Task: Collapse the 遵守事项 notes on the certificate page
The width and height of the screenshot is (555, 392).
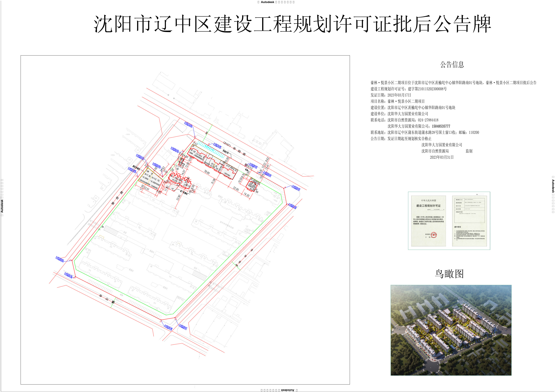Action: (458, 227)
